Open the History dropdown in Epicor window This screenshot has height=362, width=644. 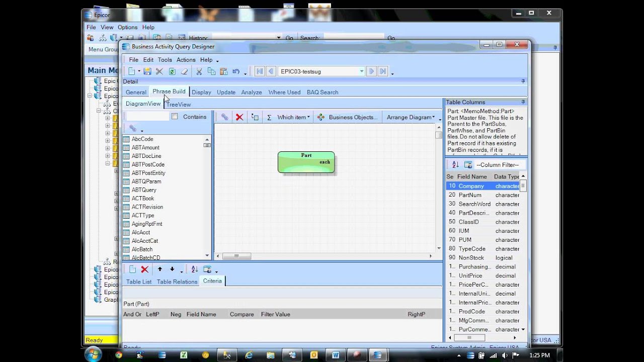pyautogui.click(x=279, y=38)
